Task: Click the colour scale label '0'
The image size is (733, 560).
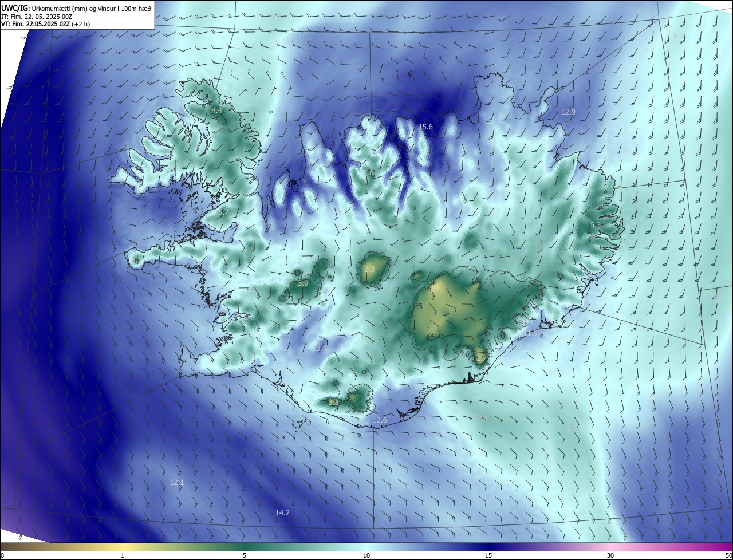Action: 2,556
